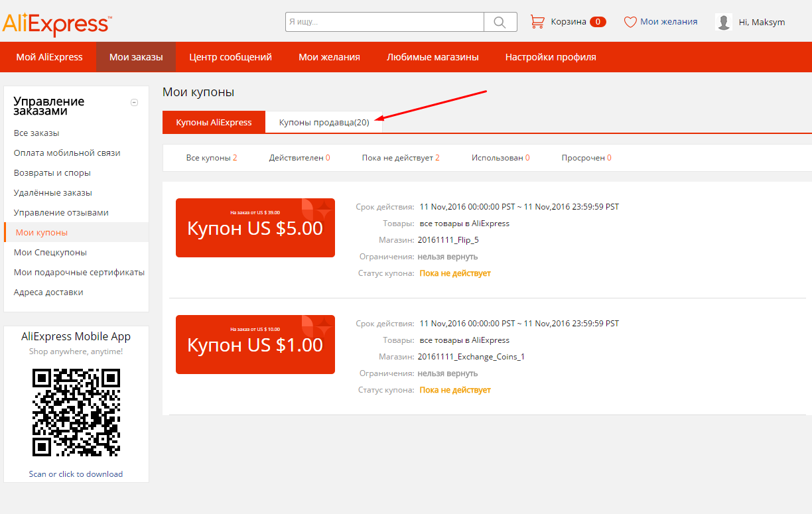Screen dimensions: 812x514
Task: Switch to Купоны продавца tab
Action: 324,122
